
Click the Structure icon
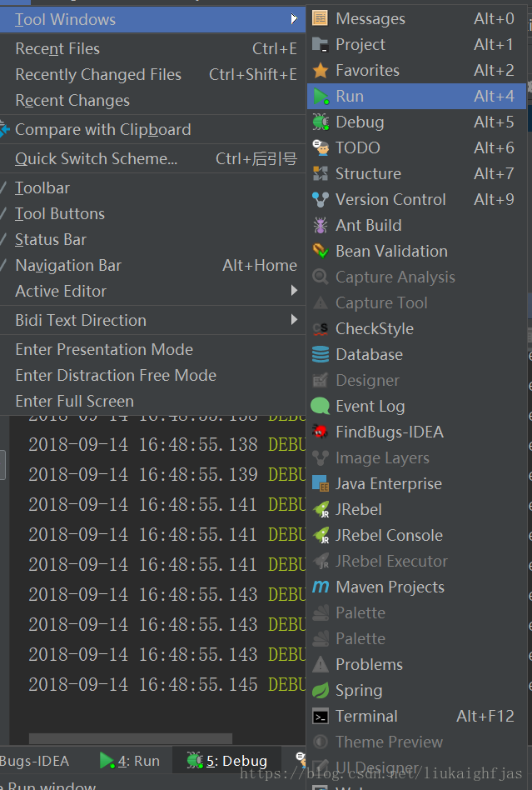pyautogui.click(x=320, y=173)
